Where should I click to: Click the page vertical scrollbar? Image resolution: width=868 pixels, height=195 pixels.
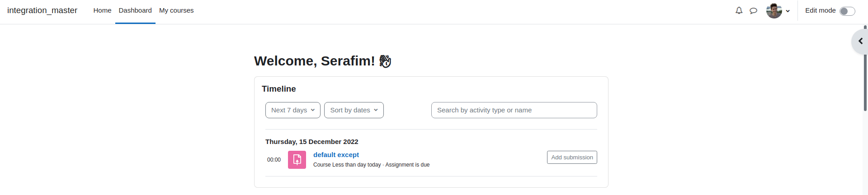point(865,68)
